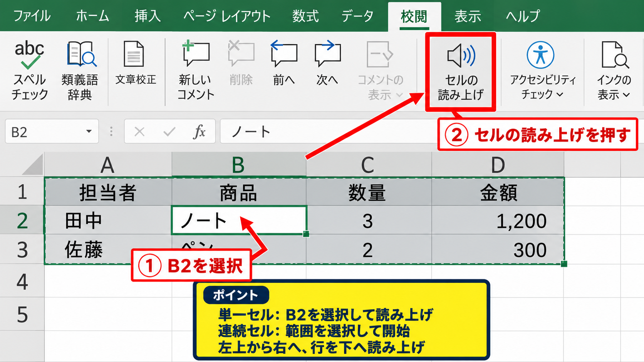Switch to the 数式 tab
This screenshot has height=362, width=644.
click(305, 16)
